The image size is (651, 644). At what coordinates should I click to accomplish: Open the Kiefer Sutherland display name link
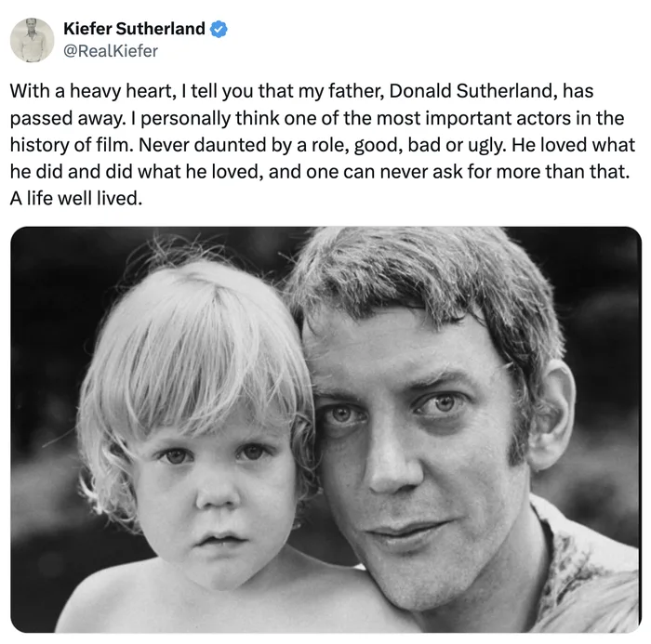pos(134,29)
